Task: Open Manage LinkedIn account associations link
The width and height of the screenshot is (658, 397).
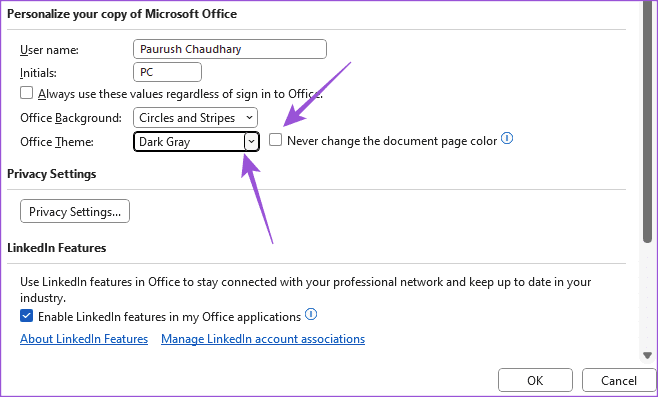Action: [263, 339]
